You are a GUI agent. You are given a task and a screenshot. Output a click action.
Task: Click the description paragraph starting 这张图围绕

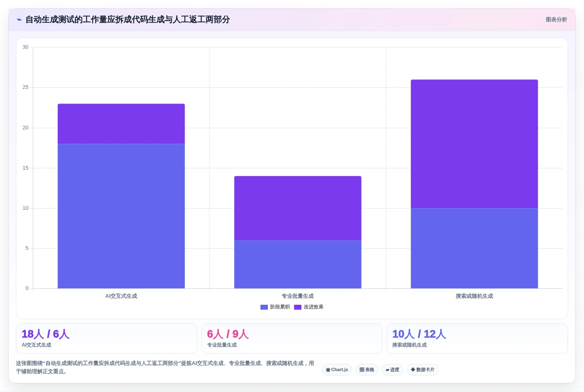[x=165, y=367]
